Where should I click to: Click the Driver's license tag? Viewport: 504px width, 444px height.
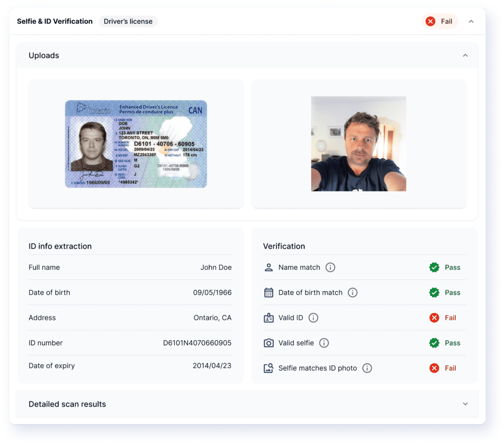(x=128, y=22)
